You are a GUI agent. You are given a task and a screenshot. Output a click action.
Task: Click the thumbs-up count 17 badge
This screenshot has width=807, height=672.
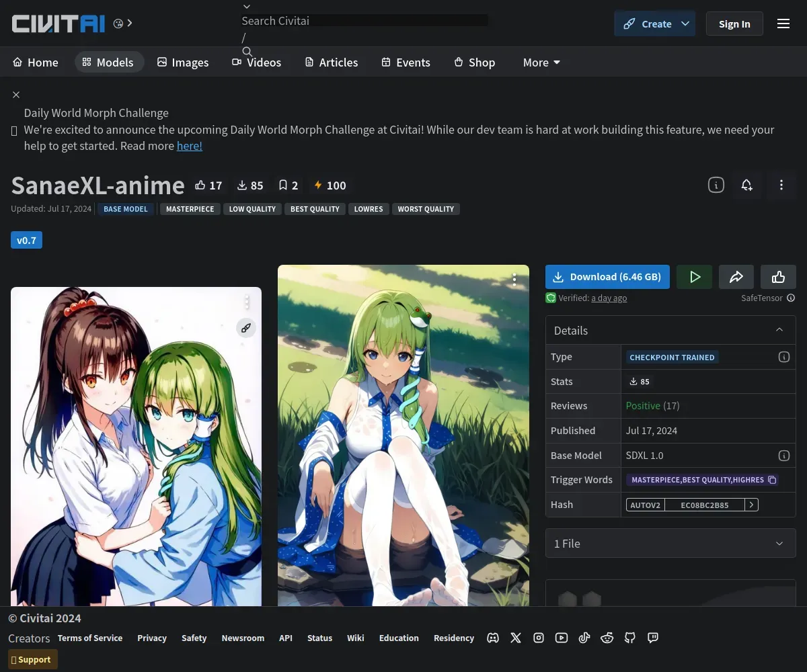[208, 185]
